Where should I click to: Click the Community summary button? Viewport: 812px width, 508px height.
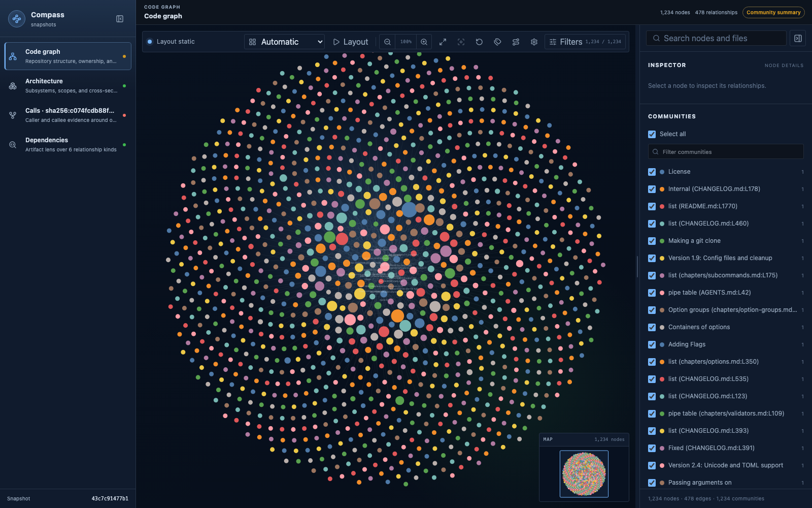click(x=773, y=12)
